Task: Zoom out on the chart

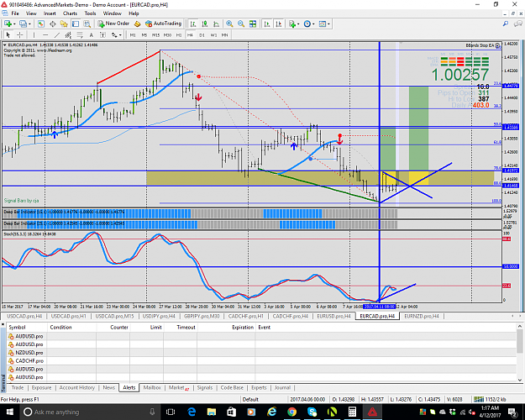Action: tap(241, 24)
